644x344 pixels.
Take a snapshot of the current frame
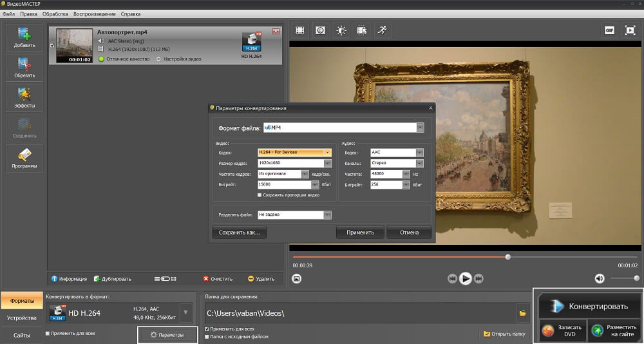point(296,279)
